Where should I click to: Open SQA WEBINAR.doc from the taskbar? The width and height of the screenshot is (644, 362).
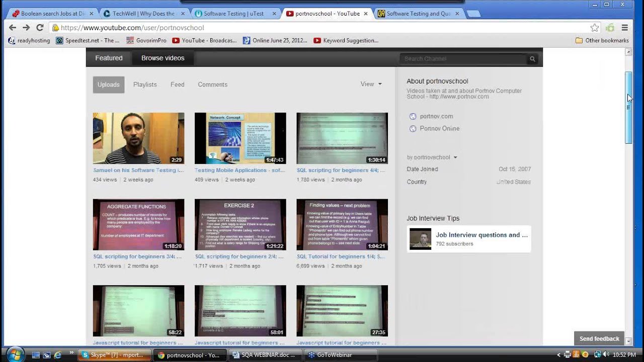265,355
